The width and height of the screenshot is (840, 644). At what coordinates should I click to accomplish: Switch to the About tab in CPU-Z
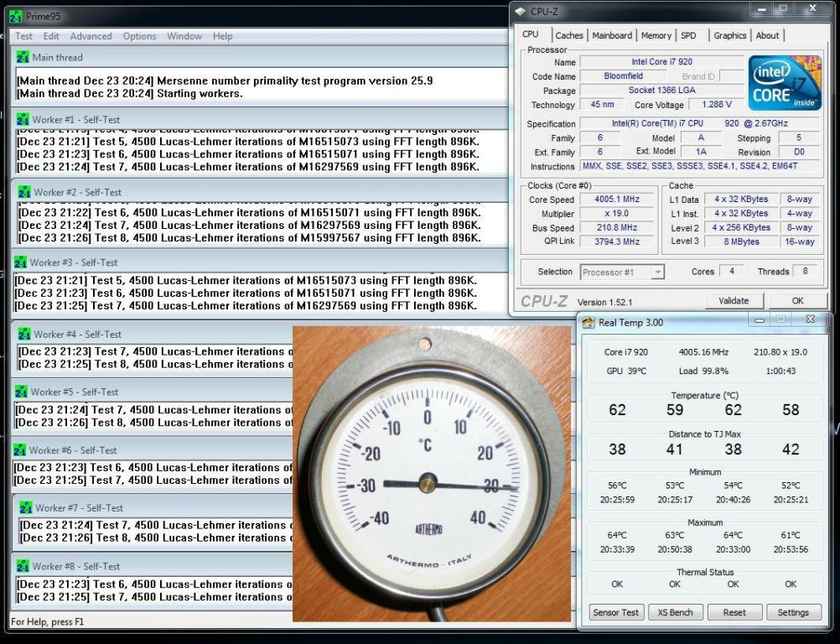pyautogui.click(x=767, y=35)
